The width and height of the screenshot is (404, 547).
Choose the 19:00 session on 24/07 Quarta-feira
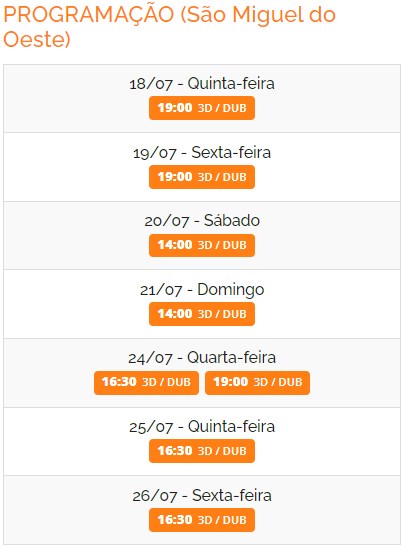tap(257, 383)
